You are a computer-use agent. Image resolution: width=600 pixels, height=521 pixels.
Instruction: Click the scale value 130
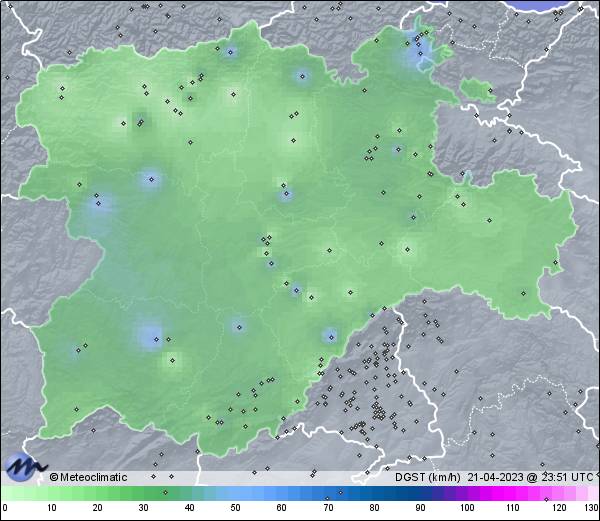(592, 508)
